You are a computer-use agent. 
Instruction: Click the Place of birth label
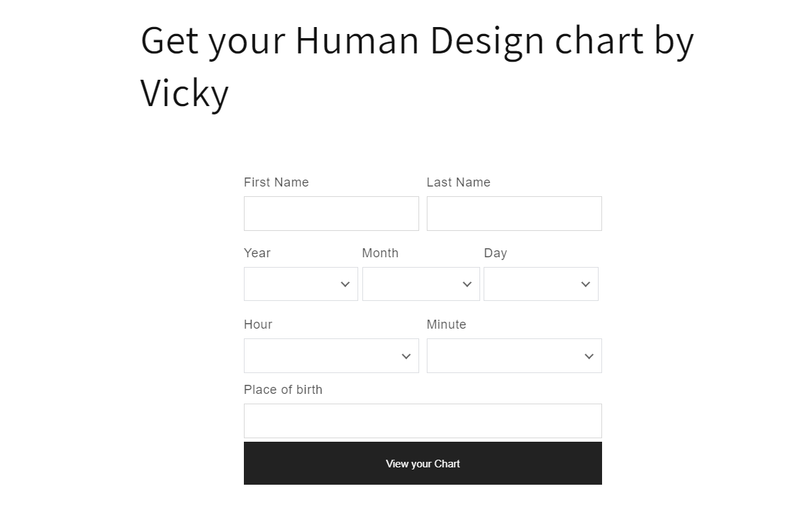283,390
